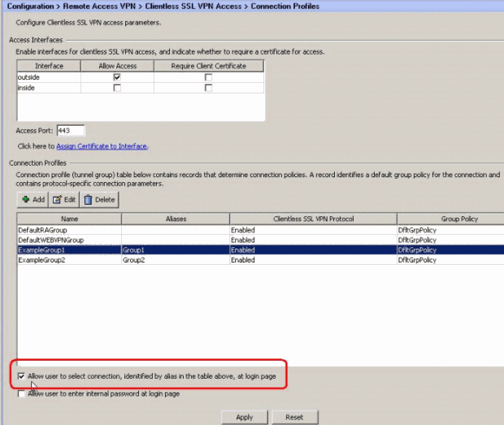Toggle Require Client Certificate for outside
Screen dimensions: 504x425
(208, 77)
